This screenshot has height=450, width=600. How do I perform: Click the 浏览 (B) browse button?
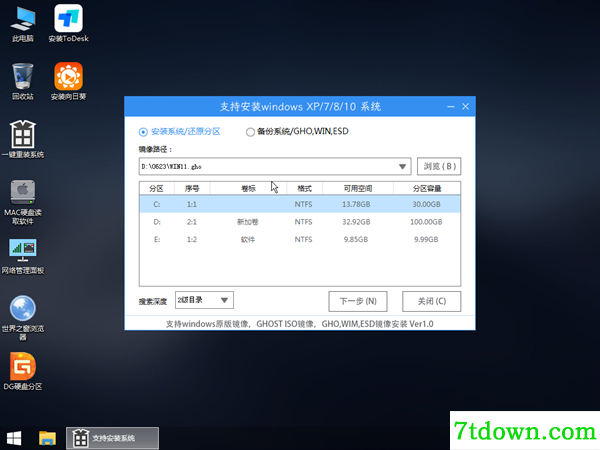[439, 166]
